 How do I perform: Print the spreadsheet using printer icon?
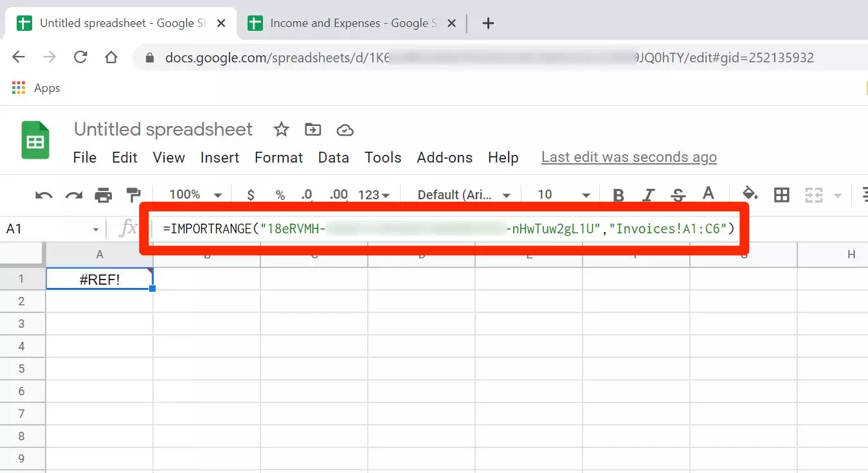(x=103, y=195)
